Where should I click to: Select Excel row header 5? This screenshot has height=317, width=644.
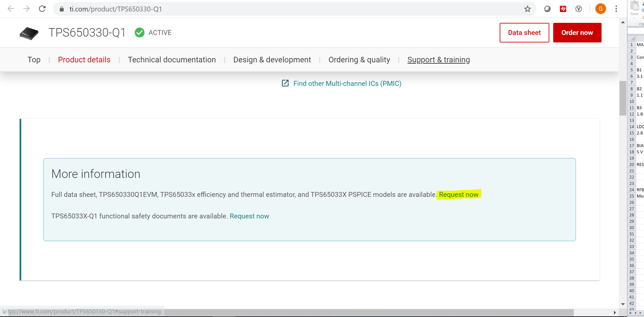pos(632,70)
